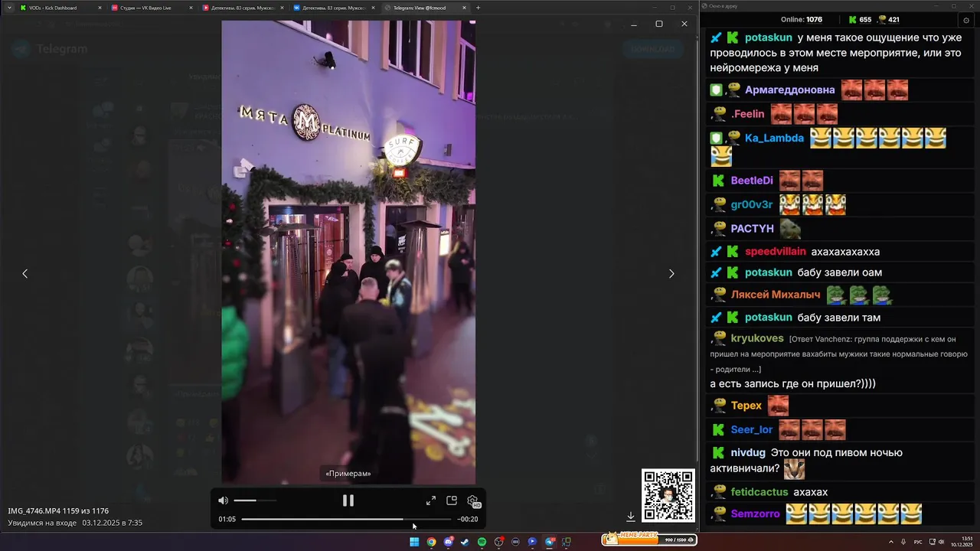Click username fetidcactus in chat
This screenshot has height=551, width=980.
pyautogui.click(x=759, y=492)
